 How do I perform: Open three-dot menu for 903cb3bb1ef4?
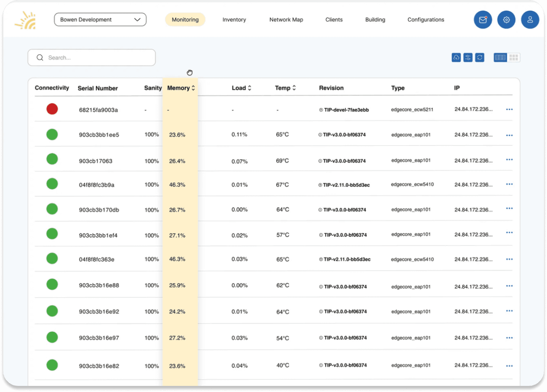509,233
